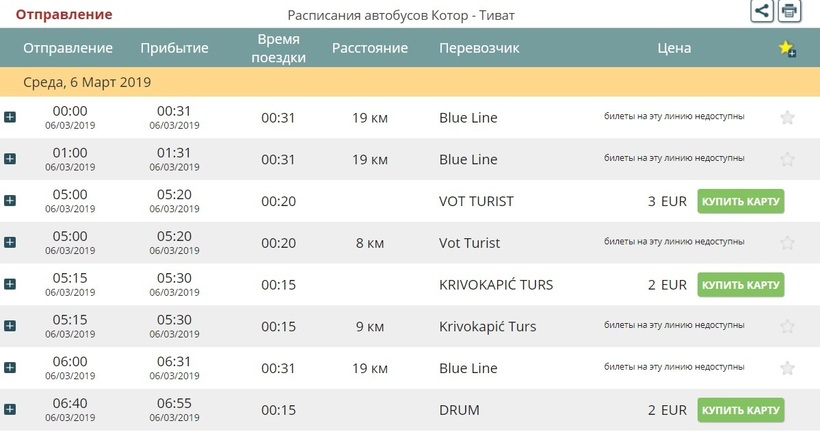Expand details for 01:00 departure

(10, 159)
